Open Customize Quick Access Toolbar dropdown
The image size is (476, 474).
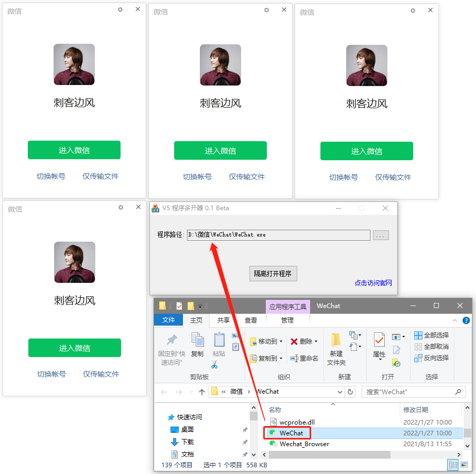[200, 307]
